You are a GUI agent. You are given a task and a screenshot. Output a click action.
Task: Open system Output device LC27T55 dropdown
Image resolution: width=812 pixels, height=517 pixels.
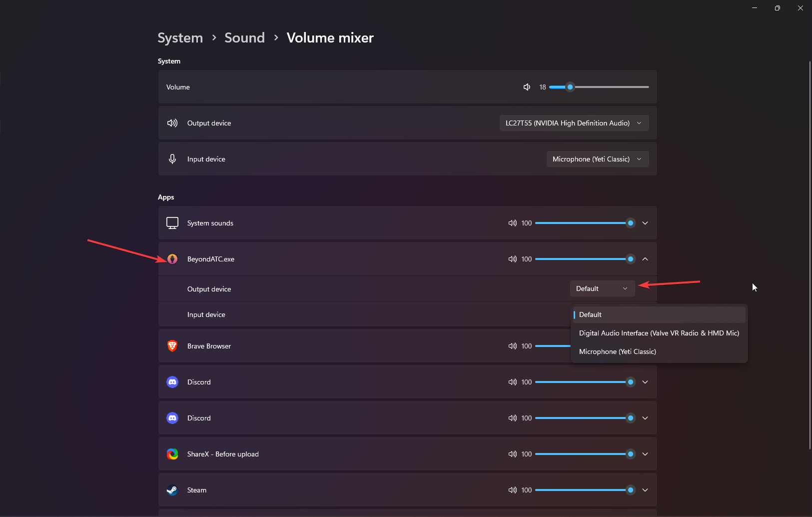(574, 123)
